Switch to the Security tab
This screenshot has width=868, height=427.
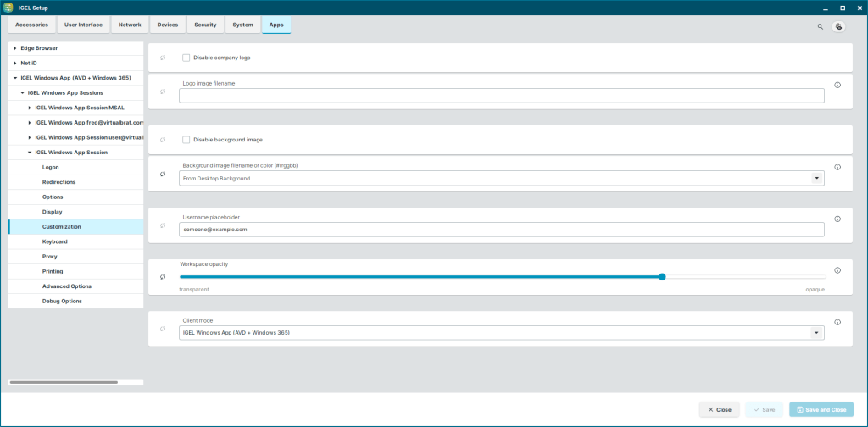pos(205,25)
